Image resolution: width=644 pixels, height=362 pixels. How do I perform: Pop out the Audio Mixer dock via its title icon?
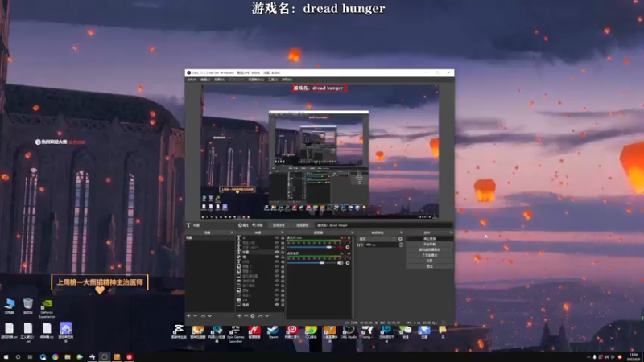click(x=352, y=232)
